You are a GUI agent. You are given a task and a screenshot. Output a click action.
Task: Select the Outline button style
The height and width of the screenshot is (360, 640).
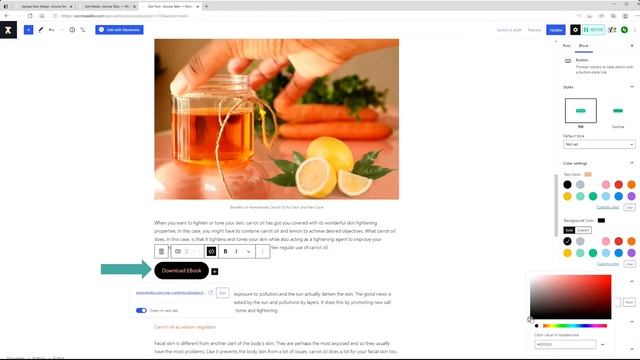click(x=618, y=111)
